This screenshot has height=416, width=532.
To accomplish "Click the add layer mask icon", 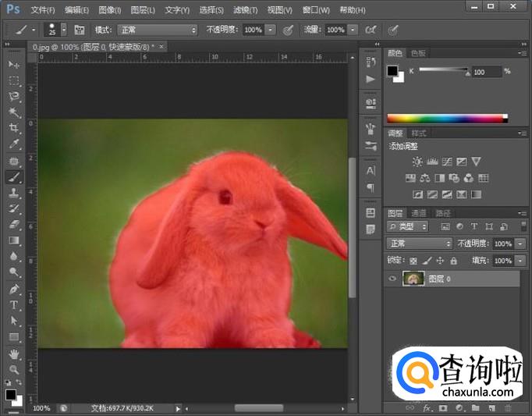I will [x=442, y=407].
